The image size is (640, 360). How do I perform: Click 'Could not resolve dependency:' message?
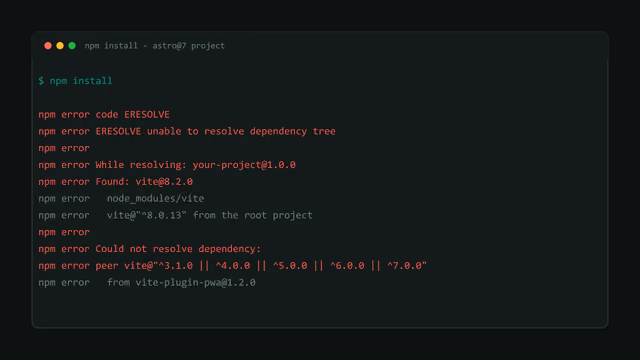(x=178, y=249)
